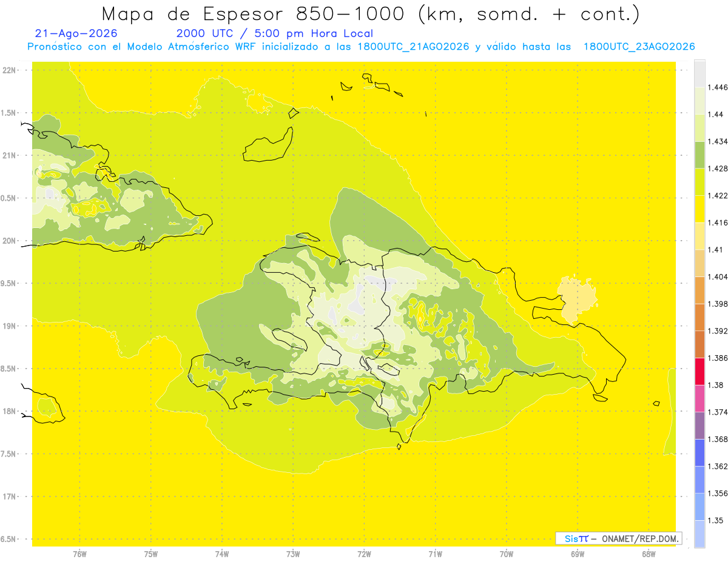Click the latitude label '19N'
Screen dimensions: 728x562
pos(10,326)
